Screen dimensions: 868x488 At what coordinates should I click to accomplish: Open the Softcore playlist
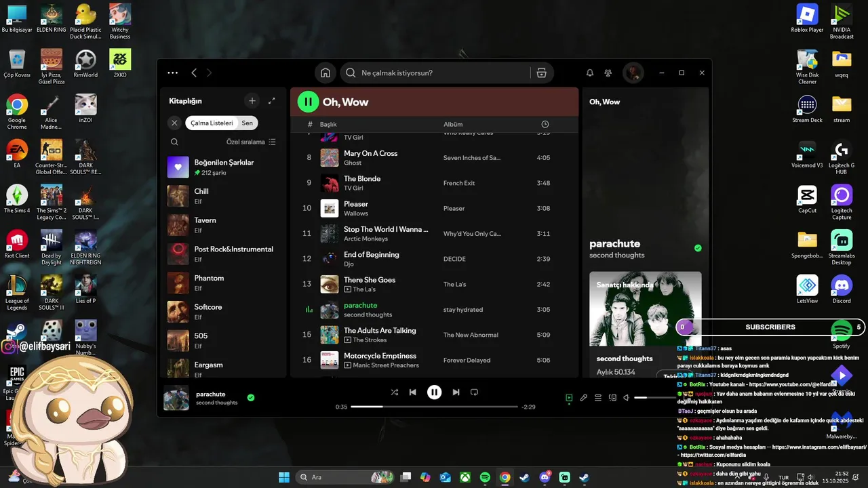coord(222,312)
